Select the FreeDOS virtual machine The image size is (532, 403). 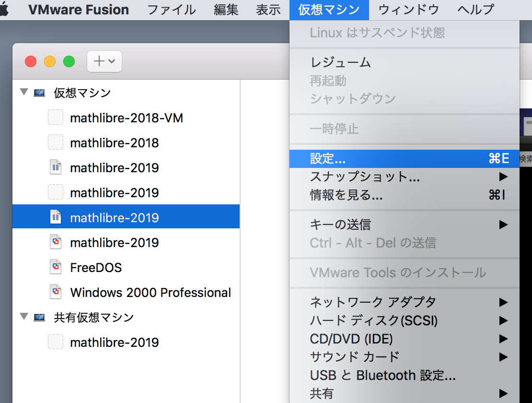[x=126, y=268]
